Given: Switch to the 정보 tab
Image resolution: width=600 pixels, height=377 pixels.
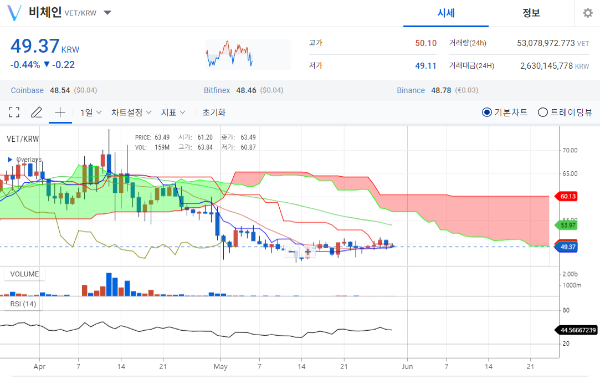Looking at the screenshot, I should (531, 13).
